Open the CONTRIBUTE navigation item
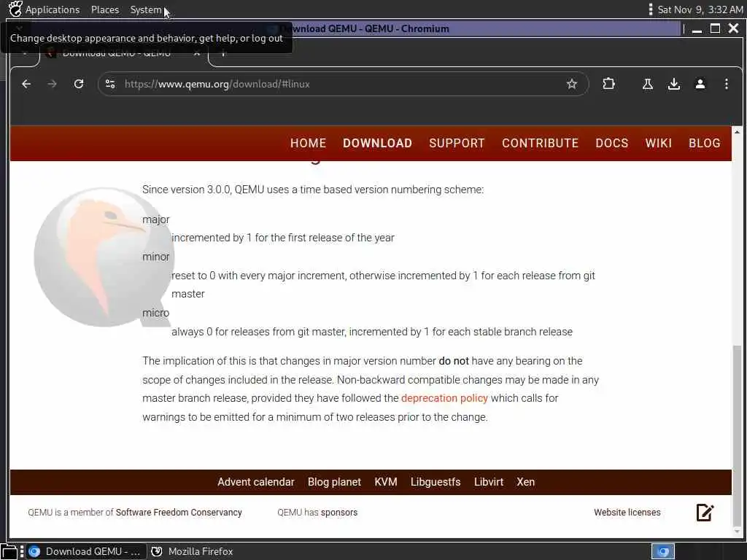 coord(540,144)
